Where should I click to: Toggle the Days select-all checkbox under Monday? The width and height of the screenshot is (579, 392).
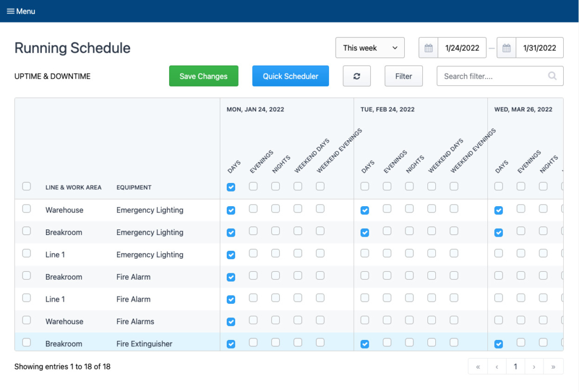(x=231, y=186)
